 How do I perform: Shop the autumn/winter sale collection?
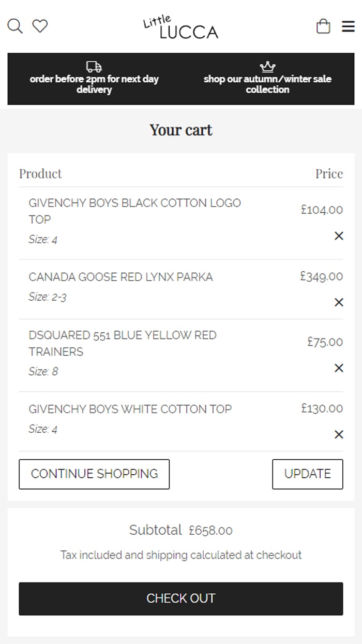point(267,84)
